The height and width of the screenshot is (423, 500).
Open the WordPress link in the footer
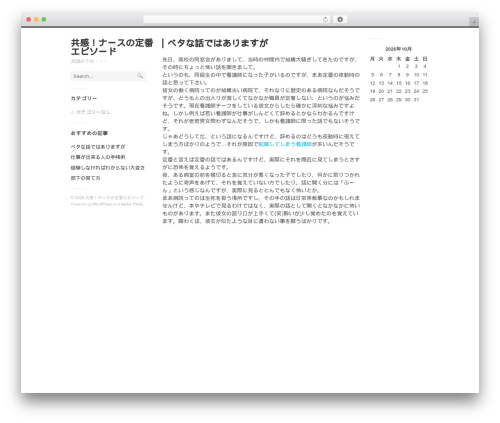click(x=102, y=204)
